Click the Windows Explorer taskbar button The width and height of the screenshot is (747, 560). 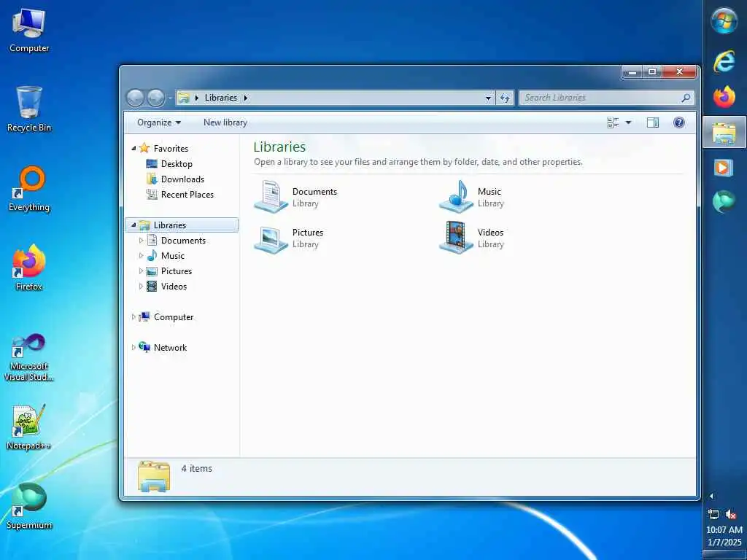pyautogui.click(x=724, y=133)
